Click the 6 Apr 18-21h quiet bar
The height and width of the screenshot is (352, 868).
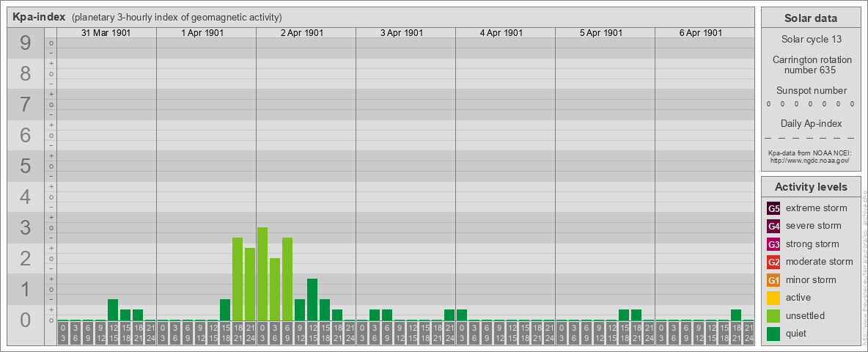pos(736,315)
